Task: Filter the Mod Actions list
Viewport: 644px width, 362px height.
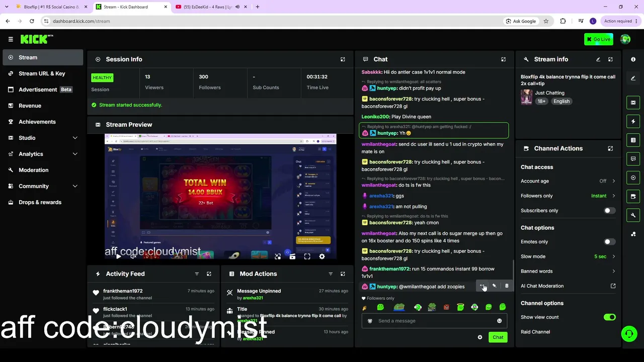Action: [x=331, y=274]
